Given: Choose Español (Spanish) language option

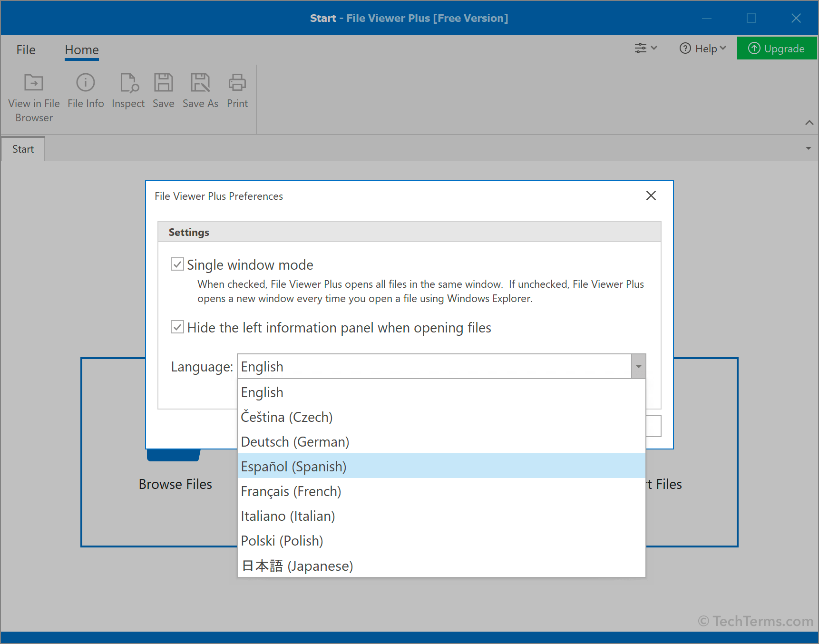Looking at the screenshot, I should tap(441, 467).
